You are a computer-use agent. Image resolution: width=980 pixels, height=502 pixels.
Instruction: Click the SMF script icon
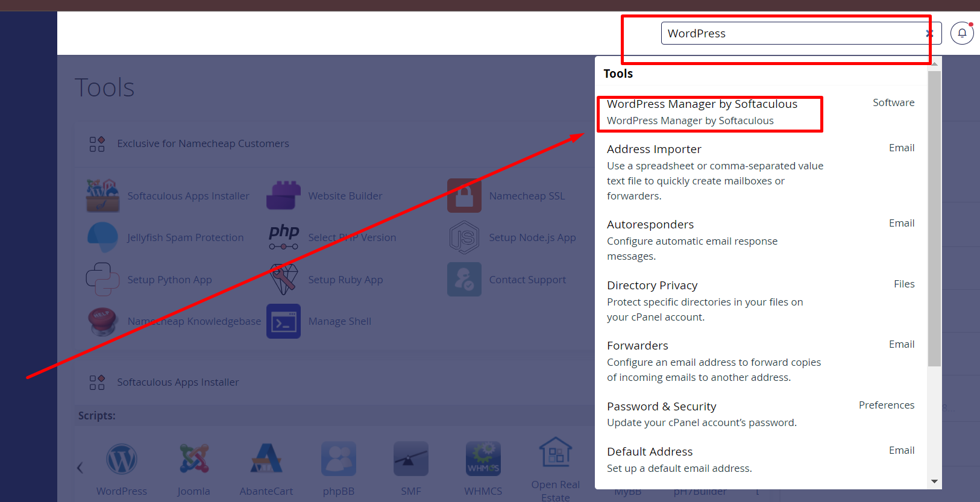[411, 459]
